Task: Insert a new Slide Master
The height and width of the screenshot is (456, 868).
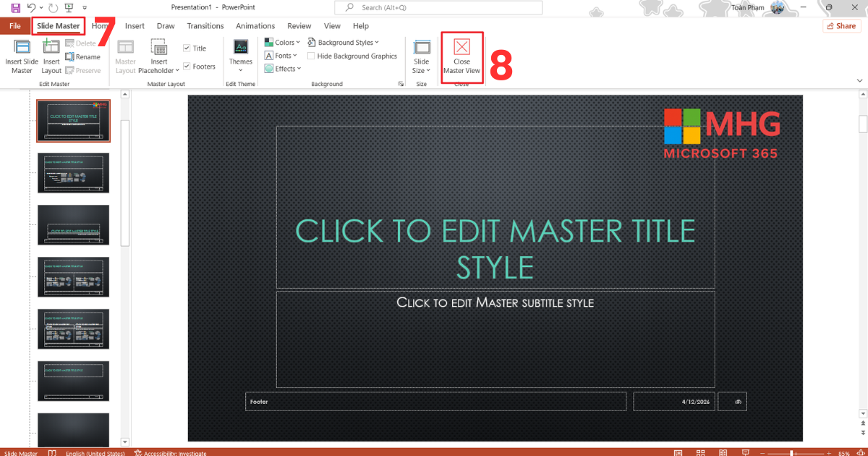Action: click(x=22, y=56)
